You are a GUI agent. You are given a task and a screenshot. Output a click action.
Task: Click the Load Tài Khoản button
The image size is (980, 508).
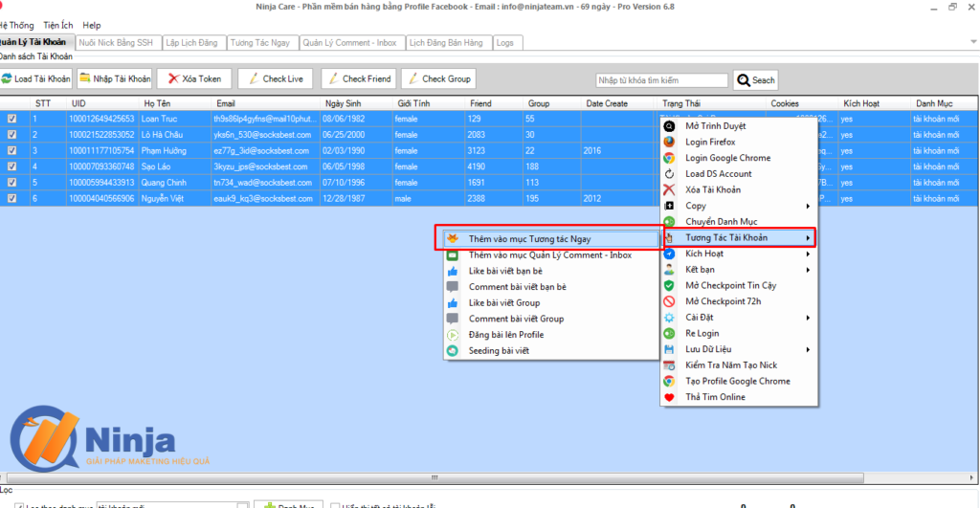[35, 78]
